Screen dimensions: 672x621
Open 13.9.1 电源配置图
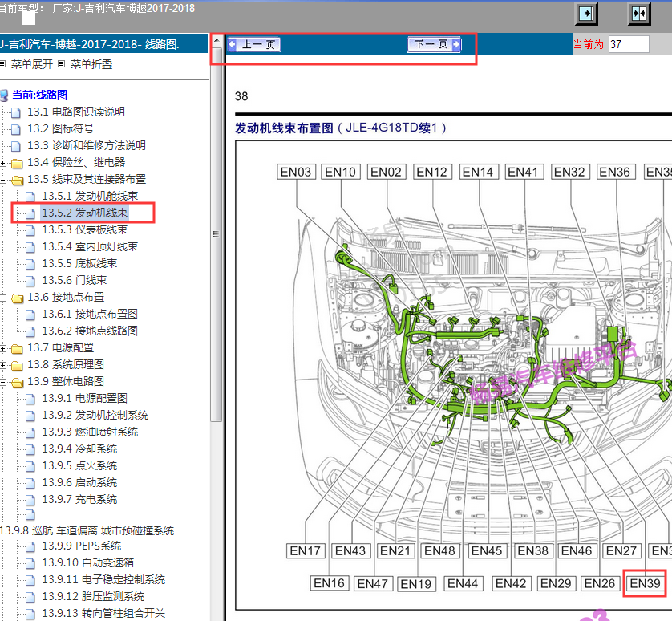pos(84,399)
